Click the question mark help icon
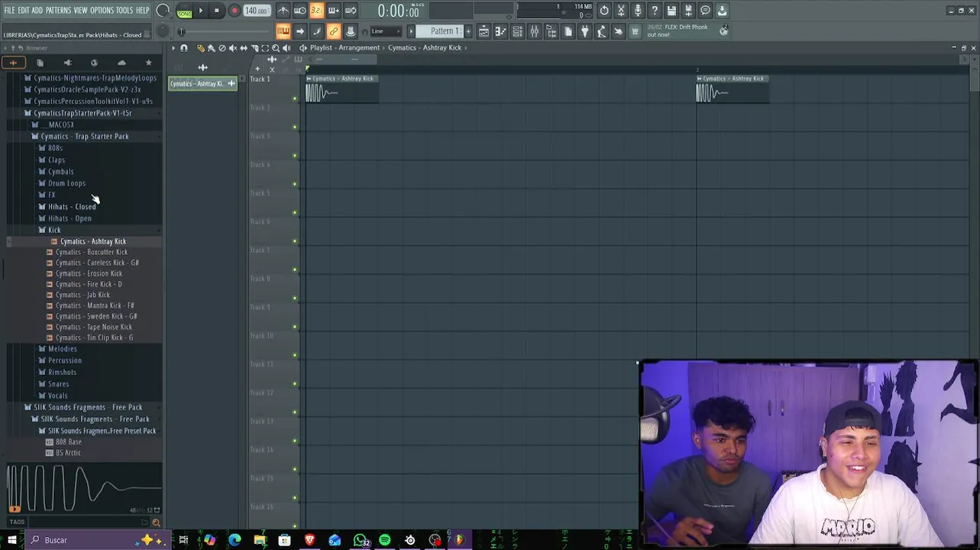980x550 pixels. point(655,11)
